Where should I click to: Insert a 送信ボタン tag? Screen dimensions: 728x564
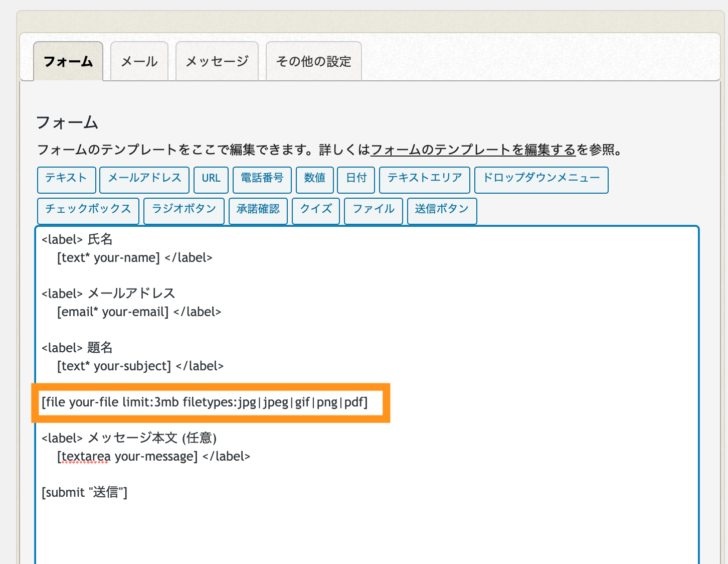[442, 211]
